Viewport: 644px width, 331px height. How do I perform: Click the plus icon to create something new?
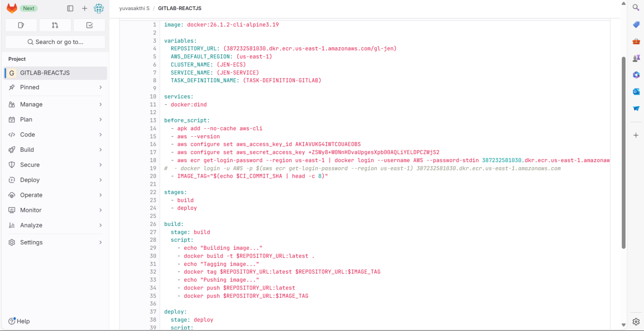tap(84, 8)
